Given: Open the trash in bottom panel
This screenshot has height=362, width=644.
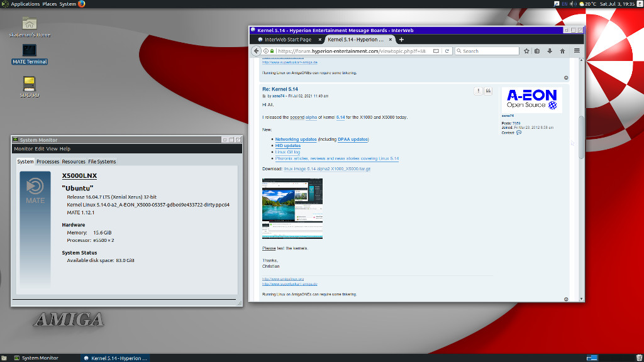Looking at the screenshot, I should coord(639,358).
